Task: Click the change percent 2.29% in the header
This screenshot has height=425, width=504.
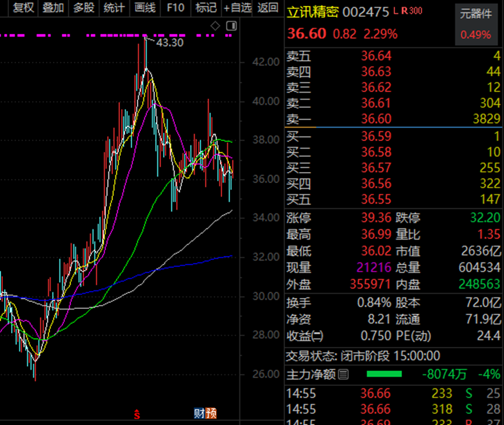Action: [380, 34]
